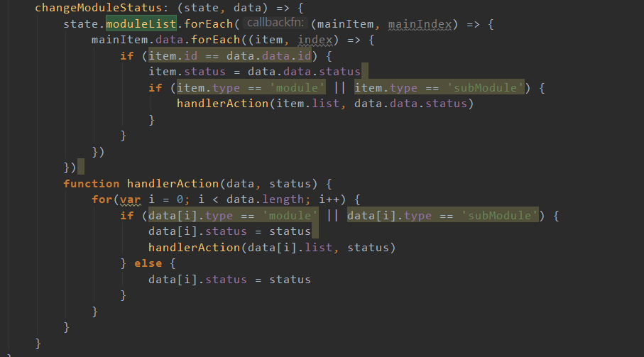
Task: Click 'mainItem' in the arrow function parameters
Action: coord(345,24)
